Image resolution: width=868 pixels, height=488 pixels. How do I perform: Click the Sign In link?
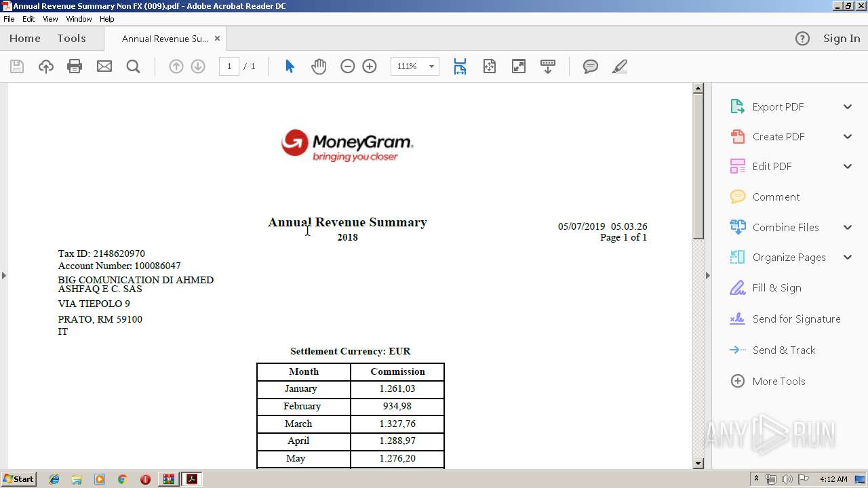click(842, 39)
